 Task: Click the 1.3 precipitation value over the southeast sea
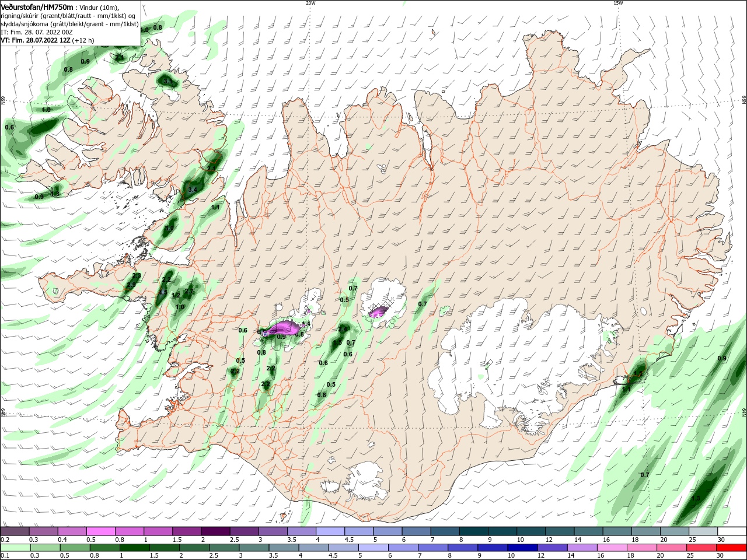click(x=695, y=498)
